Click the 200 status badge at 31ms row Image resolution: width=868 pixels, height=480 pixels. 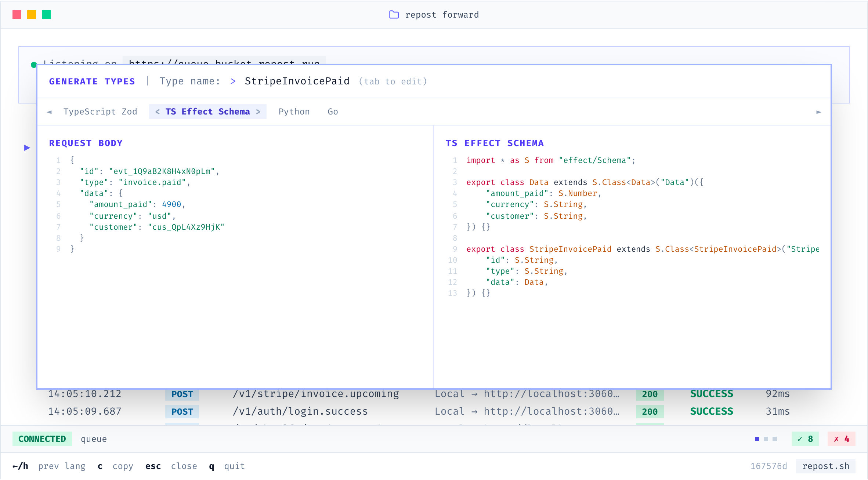pyautogui.click(x=650, y=412)
